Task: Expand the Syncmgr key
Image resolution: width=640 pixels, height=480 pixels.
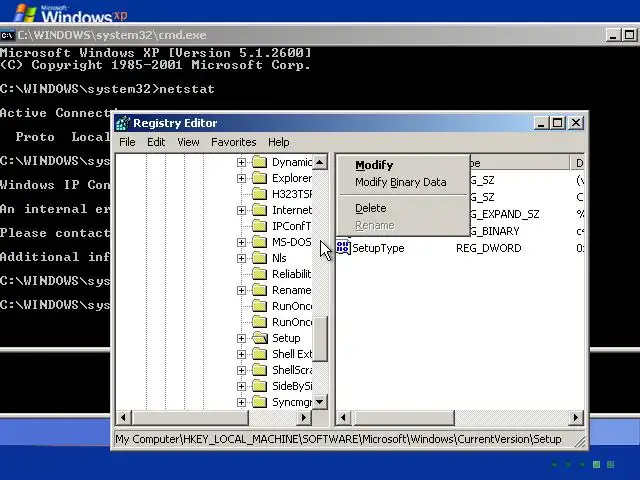Action: tap(241, 402)
